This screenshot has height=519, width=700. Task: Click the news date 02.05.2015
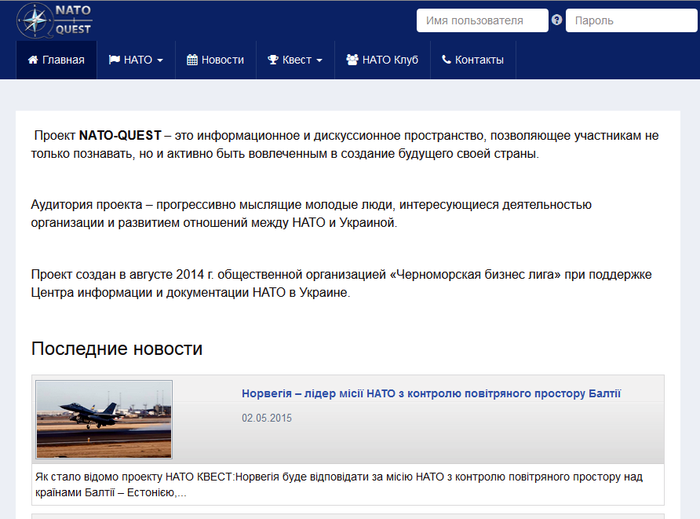267,418
